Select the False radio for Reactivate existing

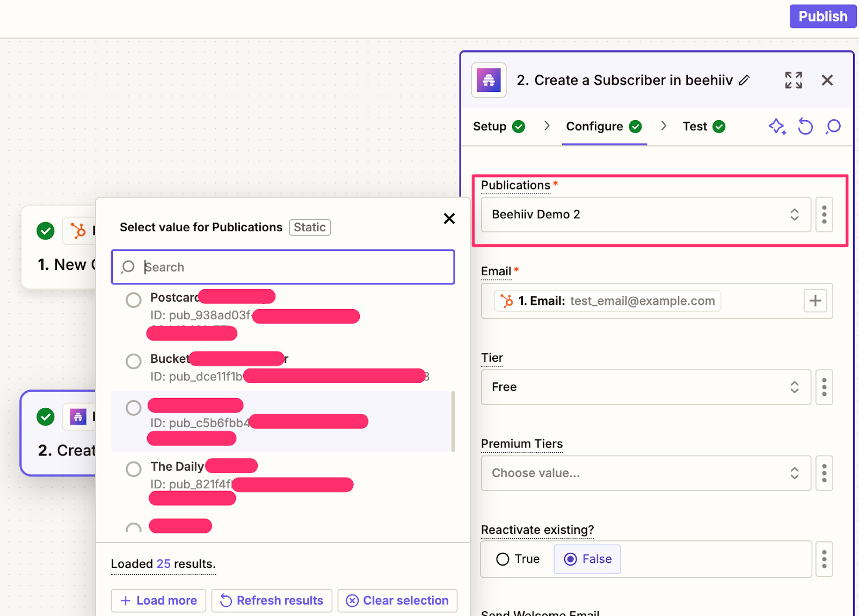[x=571, y=559]
